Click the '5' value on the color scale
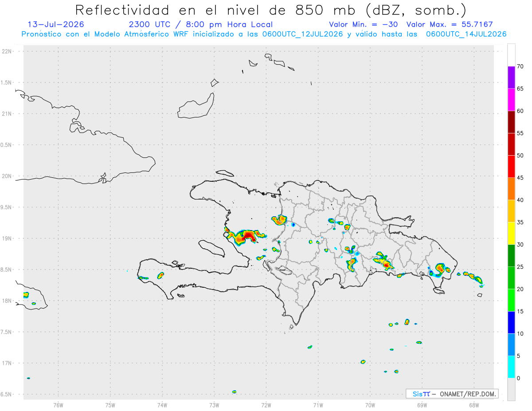Viewport: 532px width, 411px height. coord(519,356)
